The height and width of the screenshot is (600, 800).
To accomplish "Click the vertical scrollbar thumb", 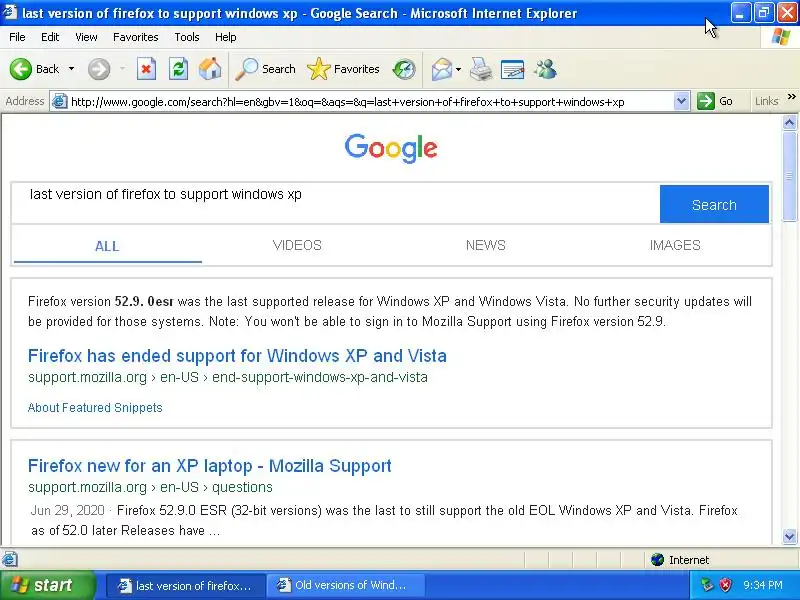I will (789, 176).
